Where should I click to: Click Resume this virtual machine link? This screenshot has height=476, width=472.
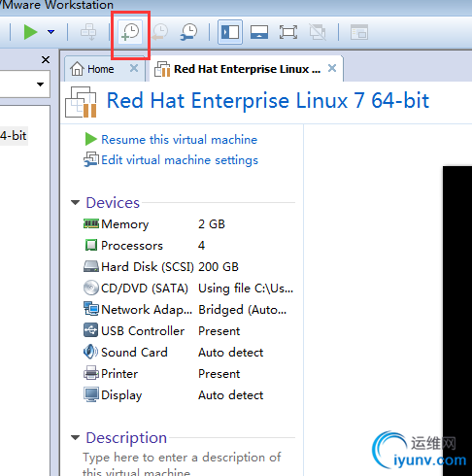click(179, 140)
